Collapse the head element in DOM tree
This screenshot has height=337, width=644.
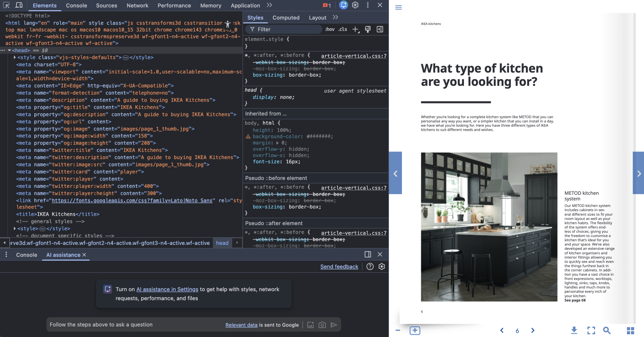click(9, 50)
